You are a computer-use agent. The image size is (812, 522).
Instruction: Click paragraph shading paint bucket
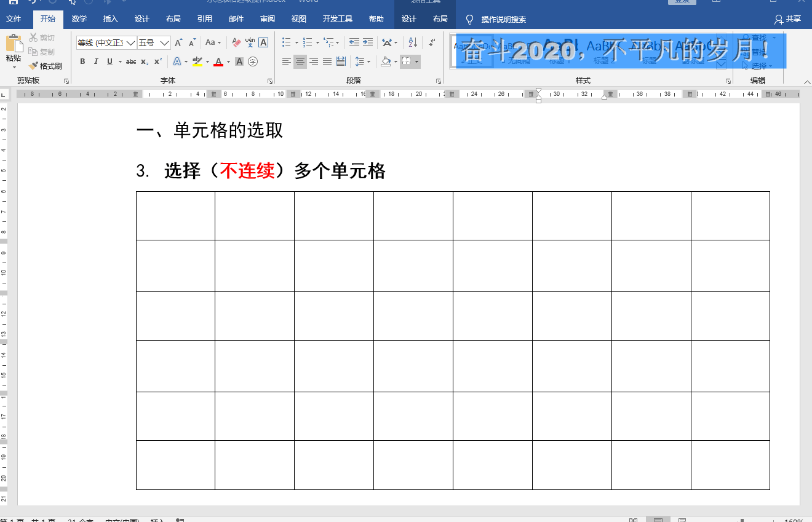(x=385, y=61)
